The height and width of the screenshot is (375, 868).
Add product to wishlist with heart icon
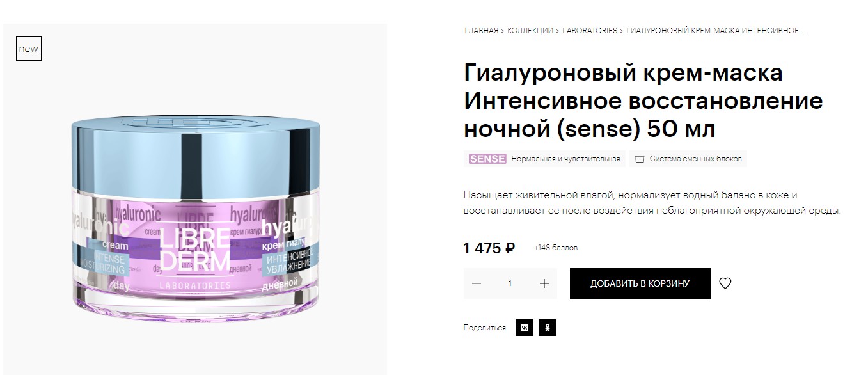pos(725,283)
